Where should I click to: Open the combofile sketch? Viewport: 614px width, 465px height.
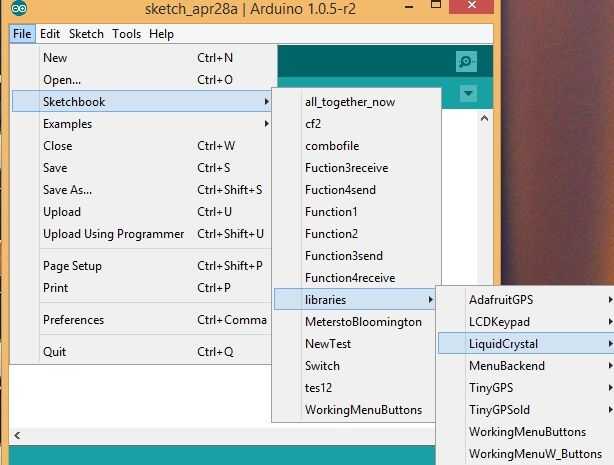coord(356,146)
